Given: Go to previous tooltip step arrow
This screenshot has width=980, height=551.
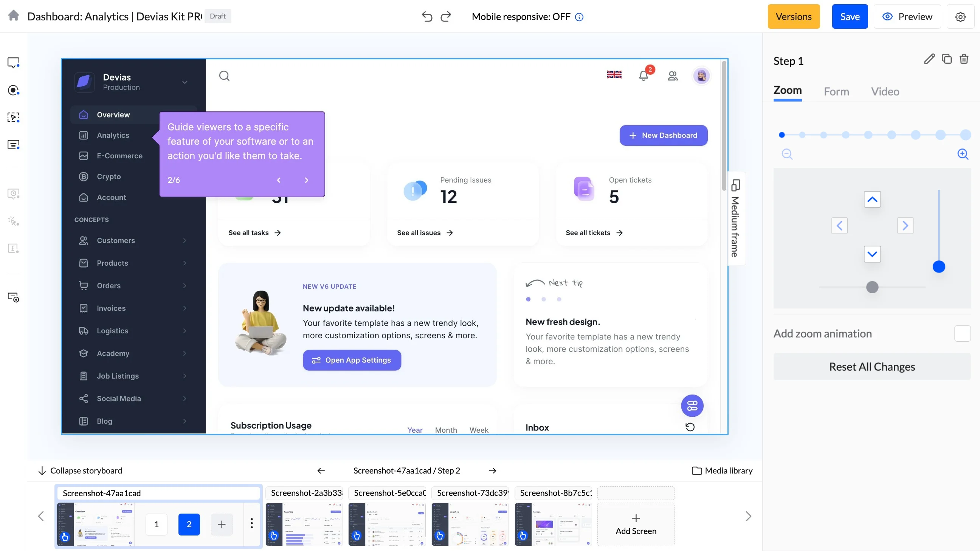Looking at the screenshot, I should [279, 180].
